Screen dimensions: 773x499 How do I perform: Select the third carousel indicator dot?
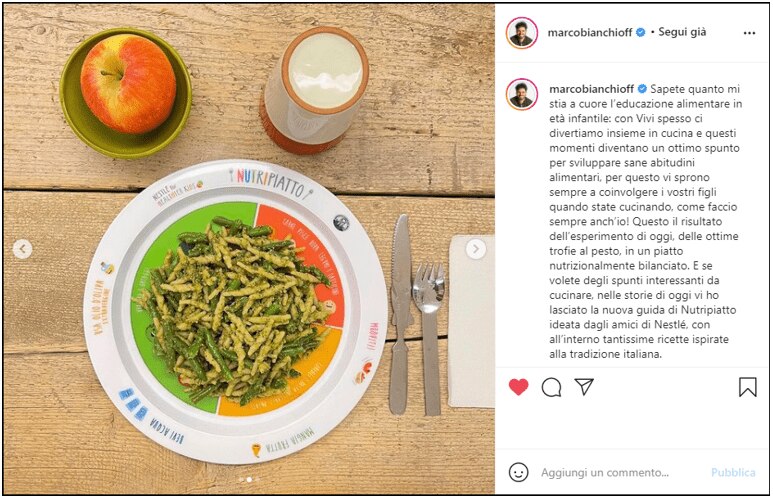pos(257,479)
